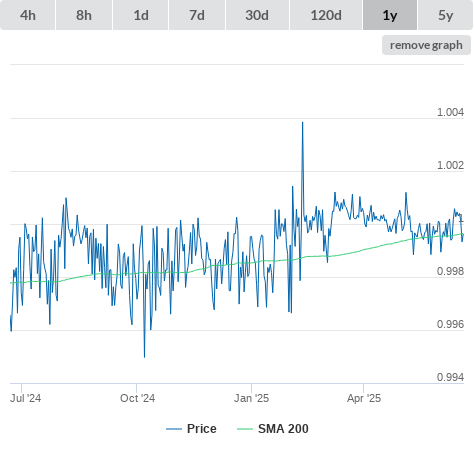The width and height of the screenshot is (474, 455).
Task: Click the Apr '25 axis label
Action: [x=364, y=398]
